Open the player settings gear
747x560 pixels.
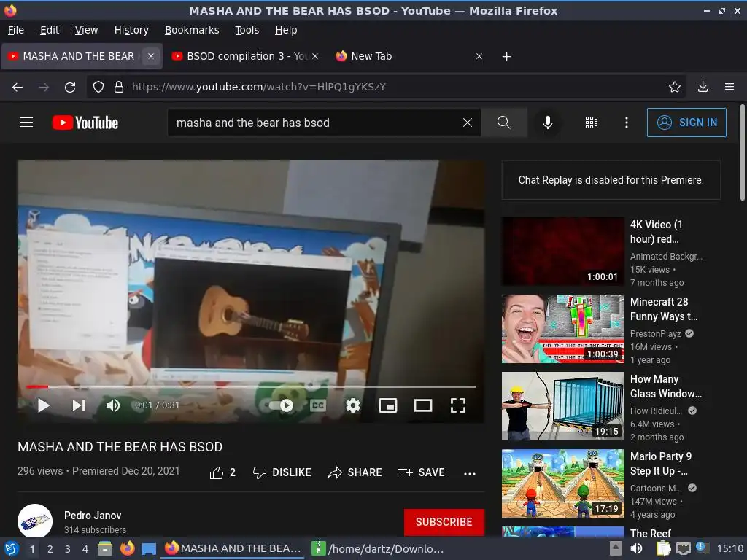coord(353,405)
